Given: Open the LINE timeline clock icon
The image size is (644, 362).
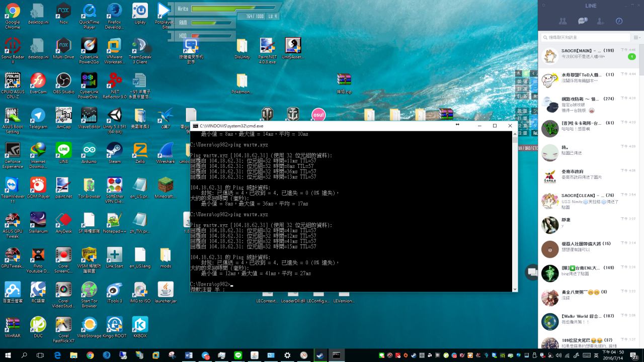Looking at the screenshot, I should coord(619,21).
